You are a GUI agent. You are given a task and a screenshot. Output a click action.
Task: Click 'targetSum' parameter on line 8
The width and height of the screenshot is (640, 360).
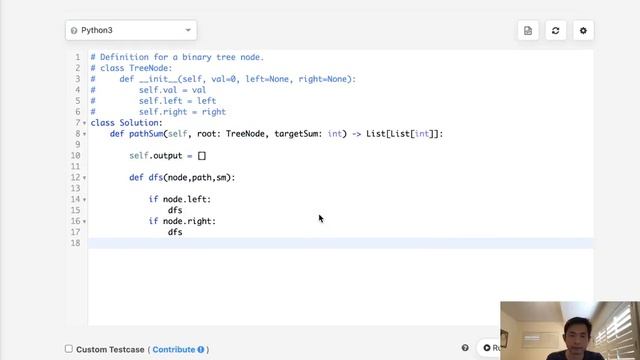[296, 134]
